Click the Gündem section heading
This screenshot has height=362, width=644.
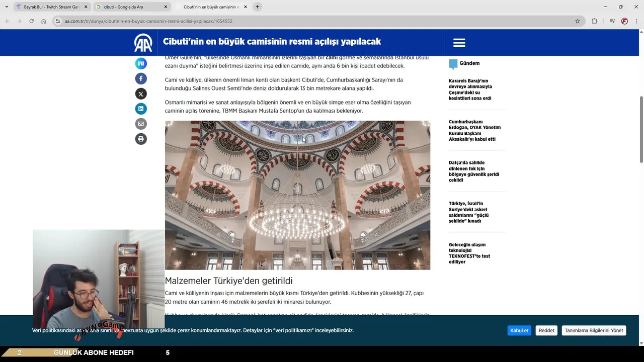click(x=469, y=63)
